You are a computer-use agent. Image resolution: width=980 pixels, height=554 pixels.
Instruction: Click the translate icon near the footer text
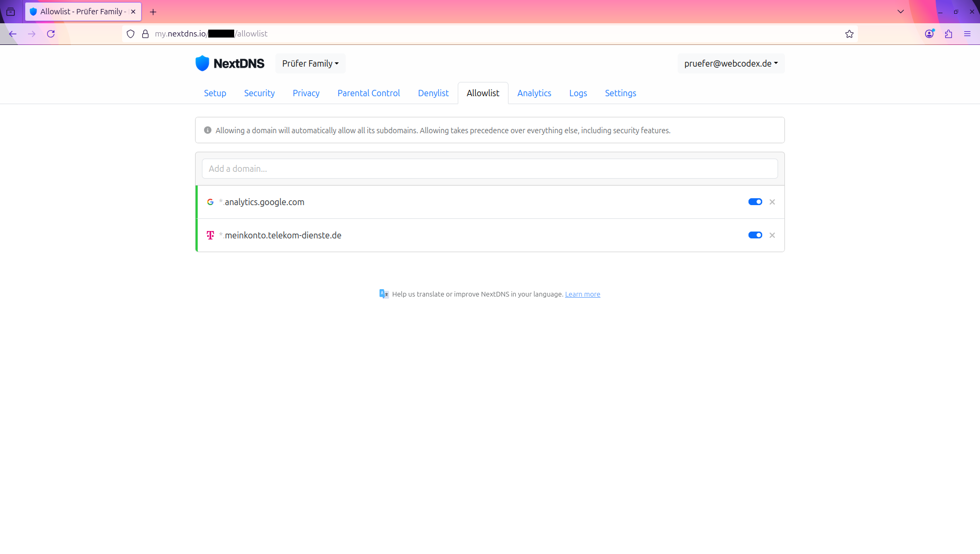[x=384, y=293]
